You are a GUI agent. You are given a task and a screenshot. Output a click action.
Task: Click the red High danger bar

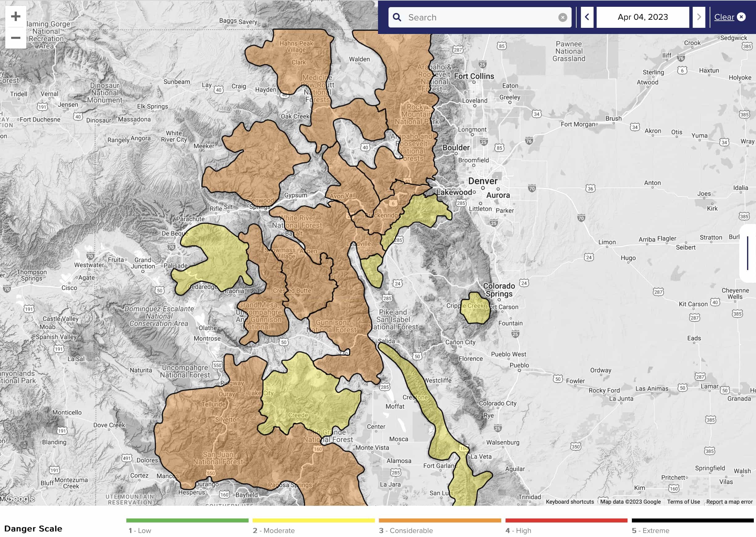pyautogui.click(x=566, y=520)
